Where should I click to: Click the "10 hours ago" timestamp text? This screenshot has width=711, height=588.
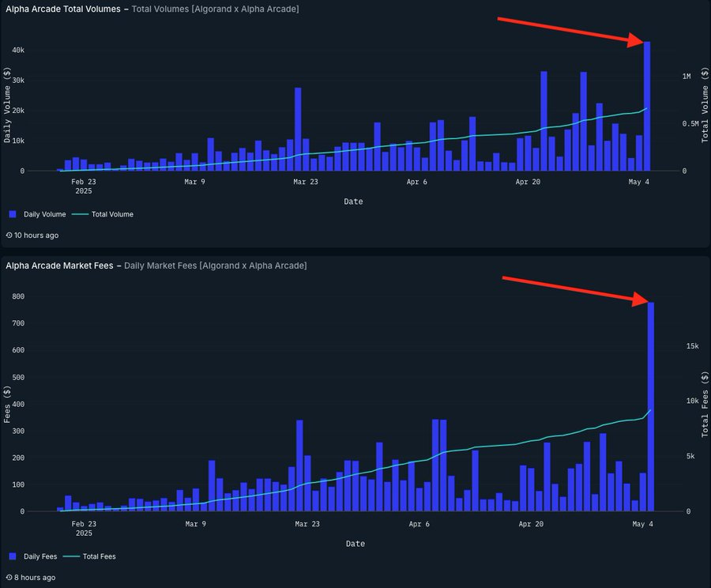pos(36,235)
